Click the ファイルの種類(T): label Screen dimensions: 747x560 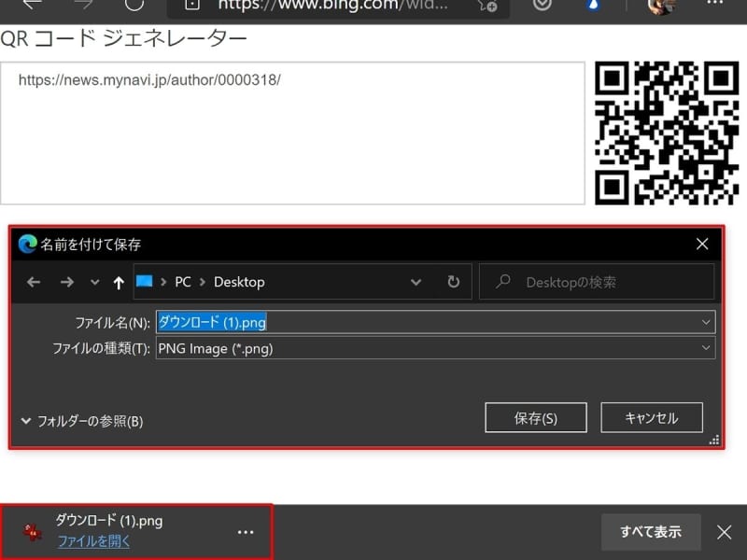tap(101, 348)
